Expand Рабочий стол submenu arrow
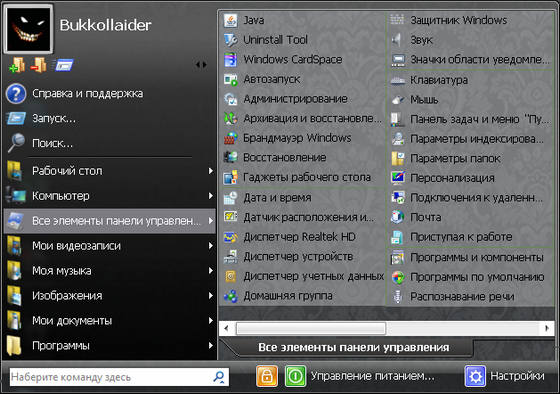Screen dimensions: 560x394 [x=211, y=171]
